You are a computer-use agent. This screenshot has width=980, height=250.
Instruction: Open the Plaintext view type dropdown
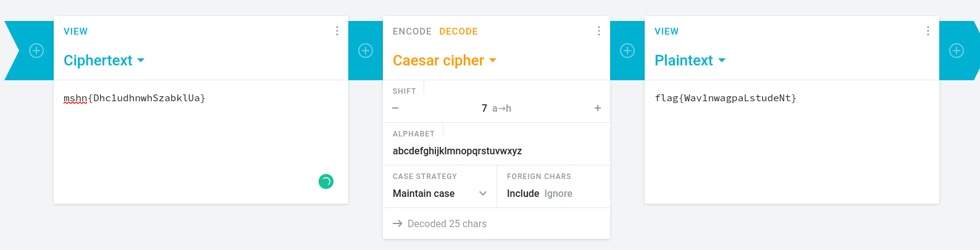(x=690, y=60)
